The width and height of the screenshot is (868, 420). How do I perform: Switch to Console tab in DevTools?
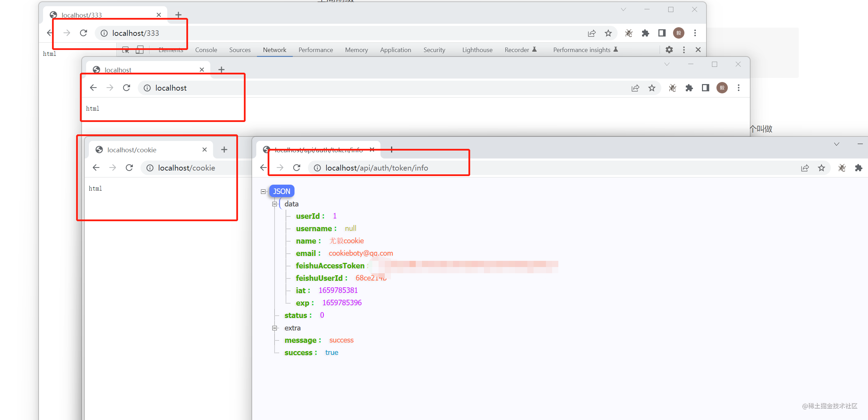pyautogui.click(x=206, y=50)
